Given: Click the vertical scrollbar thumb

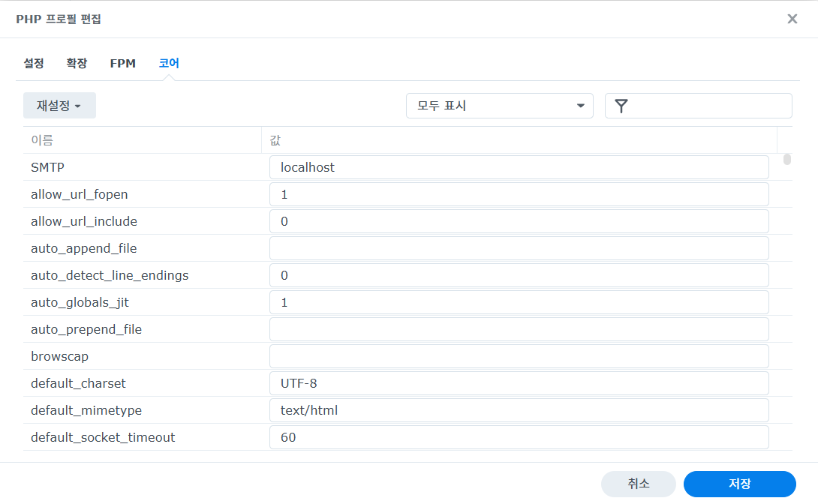Looking at the screenshot, I should [x=786, y=159].
